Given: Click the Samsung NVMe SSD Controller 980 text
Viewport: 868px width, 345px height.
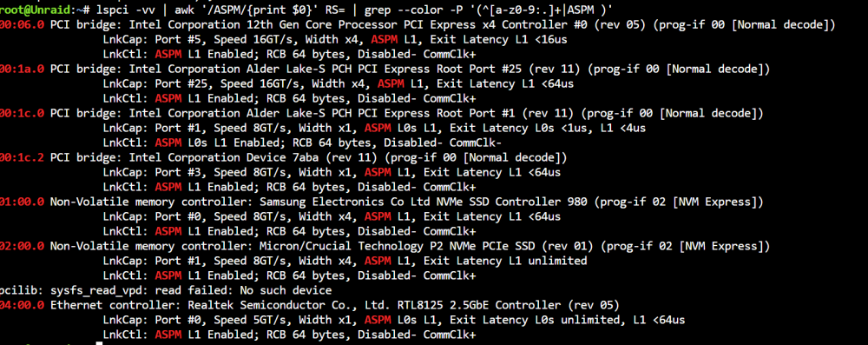Looking at the screenshot, I should coord(425,202).
